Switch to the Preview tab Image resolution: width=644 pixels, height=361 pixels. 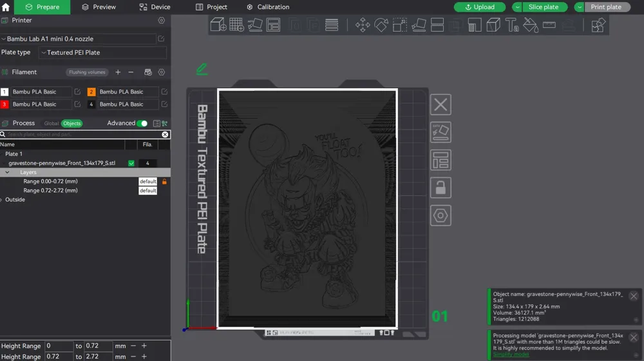pyautogui.click(x=99, y=7)
